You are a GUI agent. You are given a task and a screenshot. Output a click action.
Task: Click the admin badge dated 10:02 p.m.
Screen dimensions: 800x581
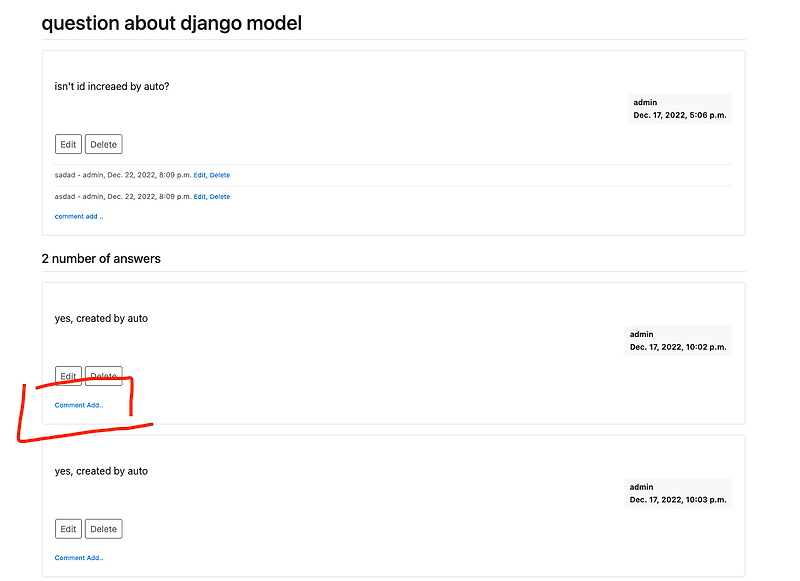click(x=680, y=341)
